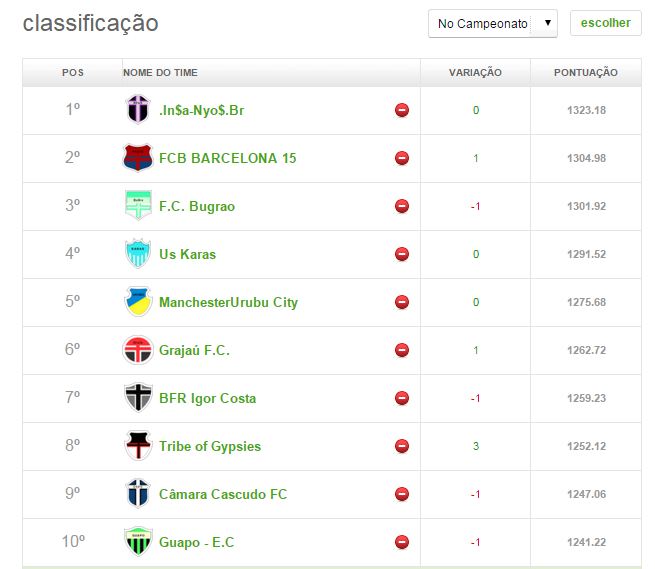Viewport: 655px width, 569px height.
Task: Click the .In$a-Nyo$.Br team crest icon
Action: 137,110
